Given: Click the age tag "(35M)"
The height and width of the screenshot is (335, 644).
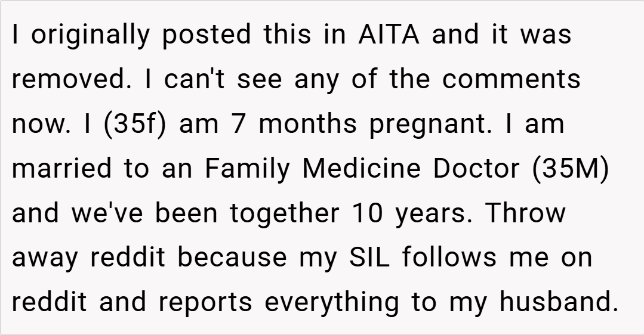Looking at the screenshot, I should coord(571,169).
